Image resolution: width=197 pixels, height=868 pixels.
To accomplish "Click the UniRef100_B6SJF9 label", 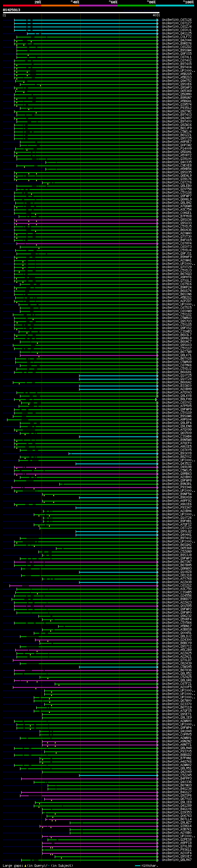I will point(177,128).
